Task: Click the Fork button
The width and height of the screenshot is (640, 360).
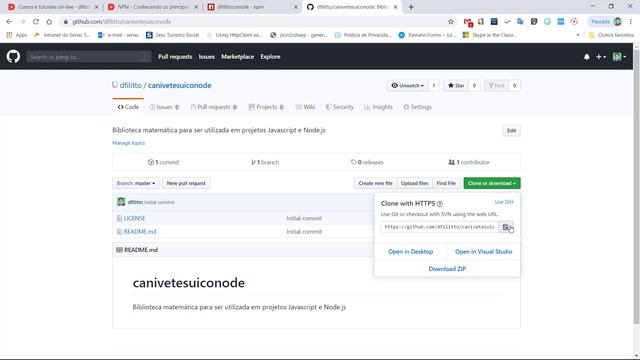Action: coord(496,85)
